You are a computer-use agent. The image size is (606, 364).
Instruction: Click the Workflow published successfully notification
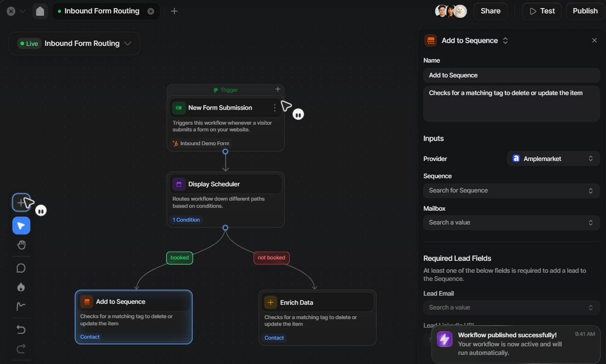click(516, 344)
